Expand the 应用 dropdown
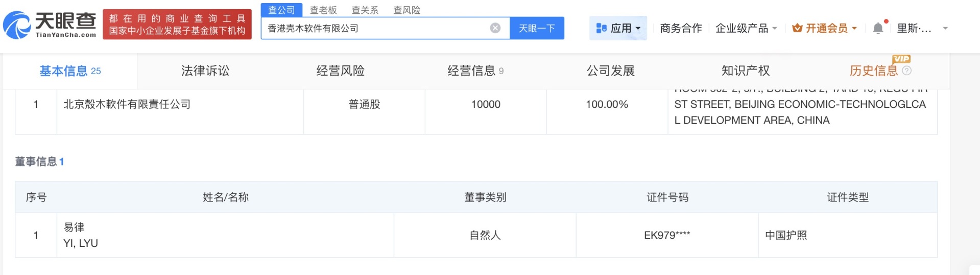Viewport: 980px width, 275px height. point(638,29)
